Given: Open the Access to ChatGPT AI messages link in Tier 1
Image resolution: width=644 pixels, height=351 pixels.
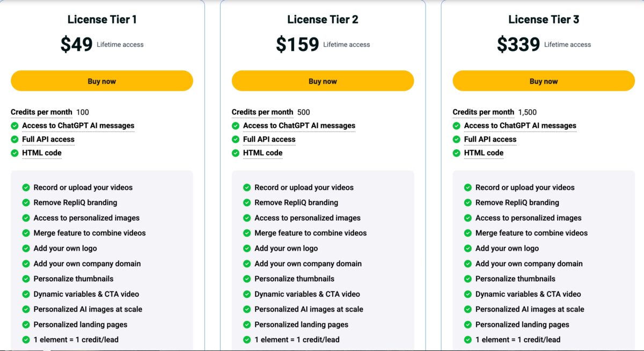Looking at the screenshot, I should click(78, 125).
